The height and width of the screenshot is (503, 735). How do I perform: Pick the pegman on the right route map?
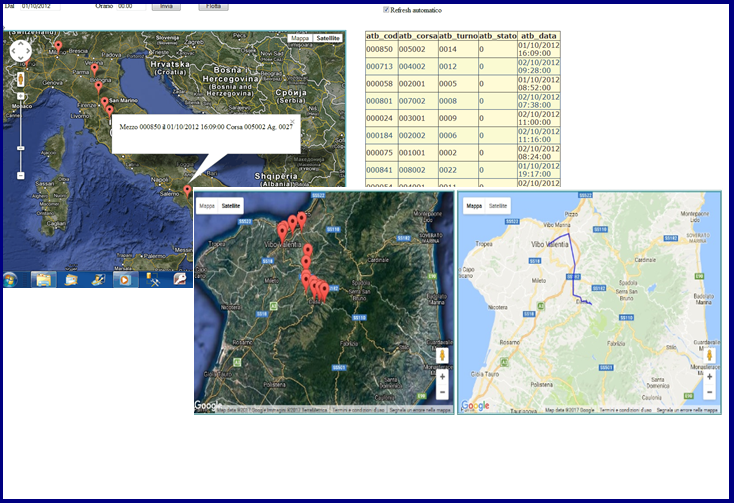(710, 355)
